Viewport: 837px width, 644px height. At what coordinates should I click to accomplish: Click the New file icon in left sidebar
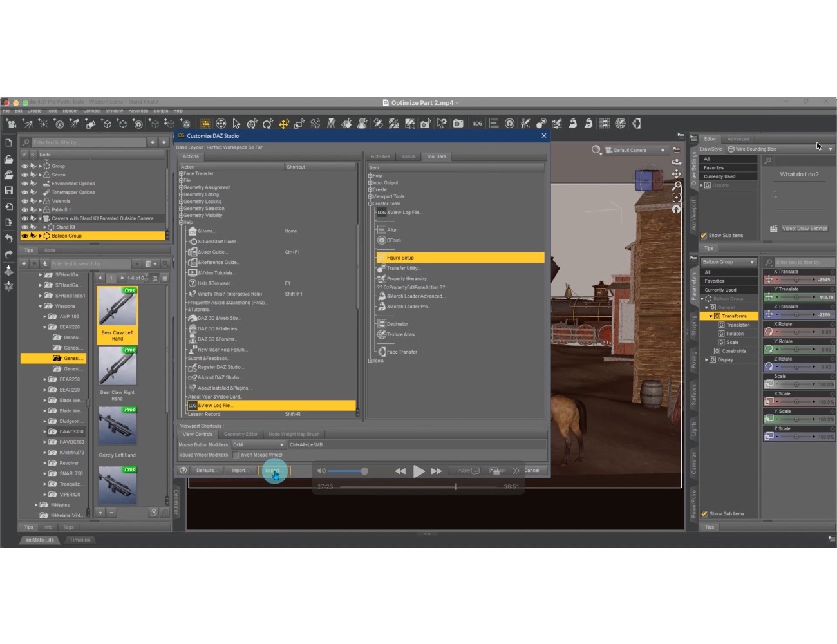[x=8, y=143]
